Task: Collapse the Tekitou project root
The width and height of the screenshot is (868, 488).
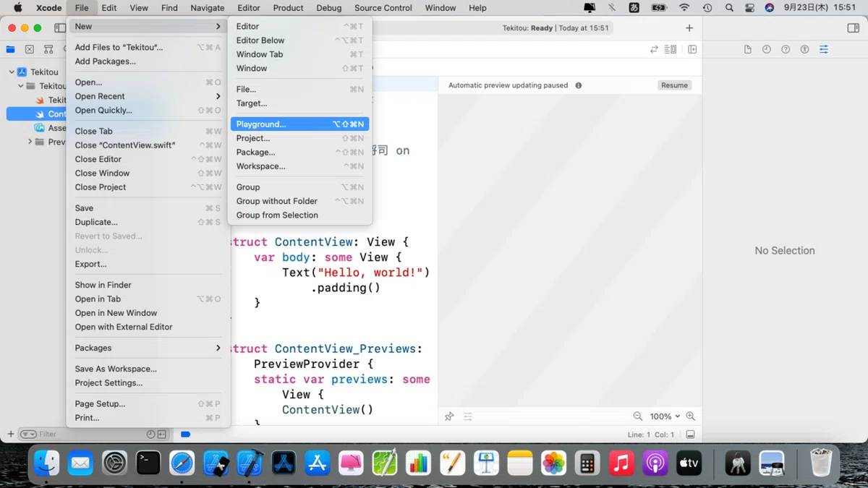Action: (x=12, y=72)
